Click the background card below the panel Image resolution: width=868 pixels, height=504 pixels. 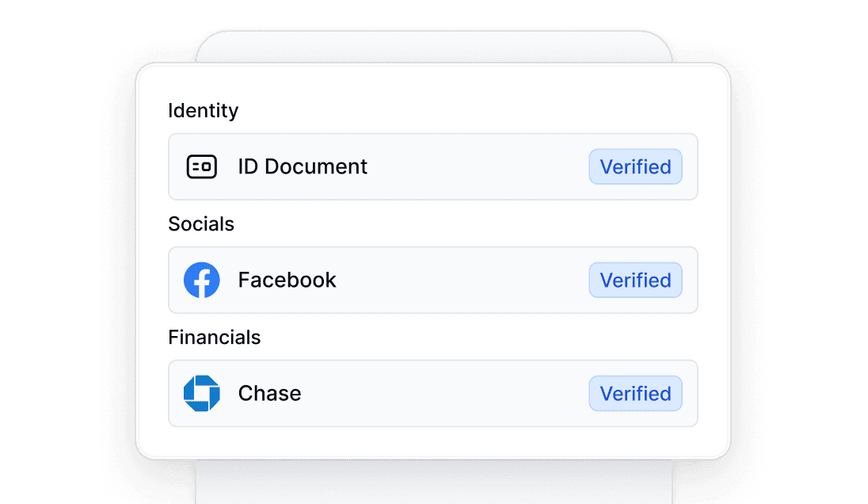coord(433,481)
